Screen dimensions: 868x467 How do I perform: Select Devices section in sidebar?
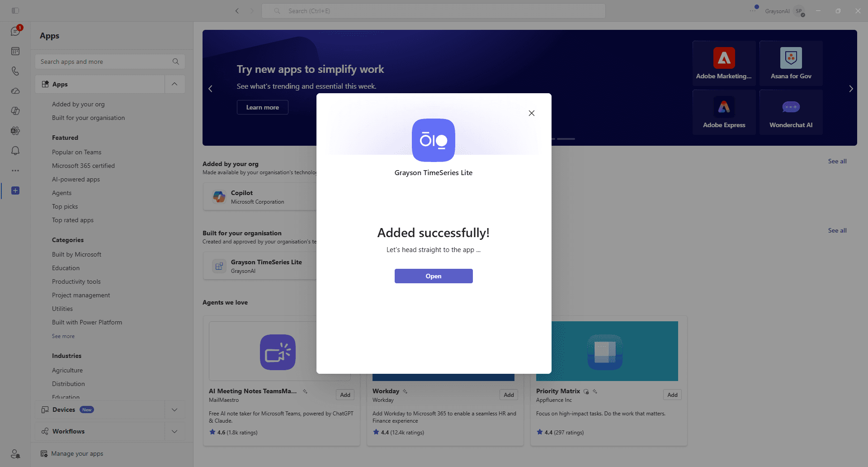(x=100, y=410)
